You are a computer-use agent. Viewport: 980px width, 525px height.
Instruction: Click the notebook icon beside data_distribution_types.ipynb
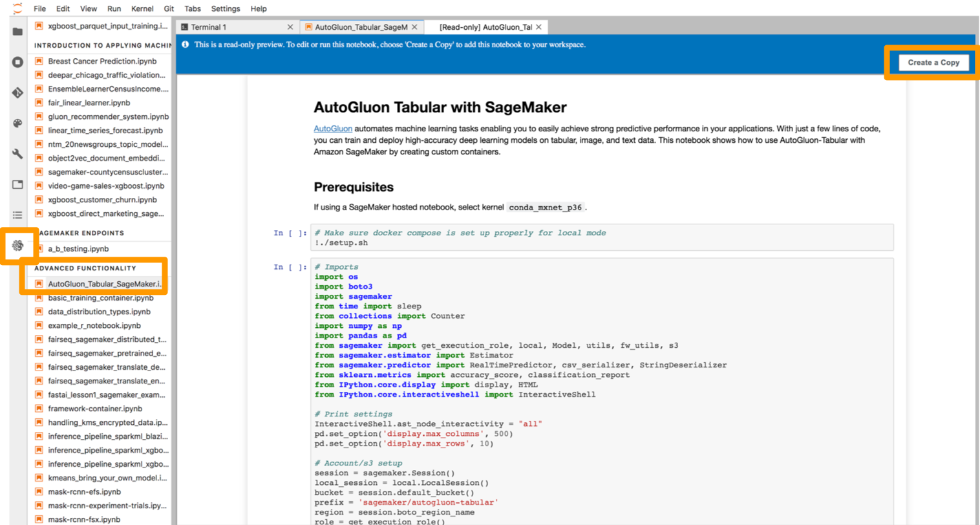39,312
